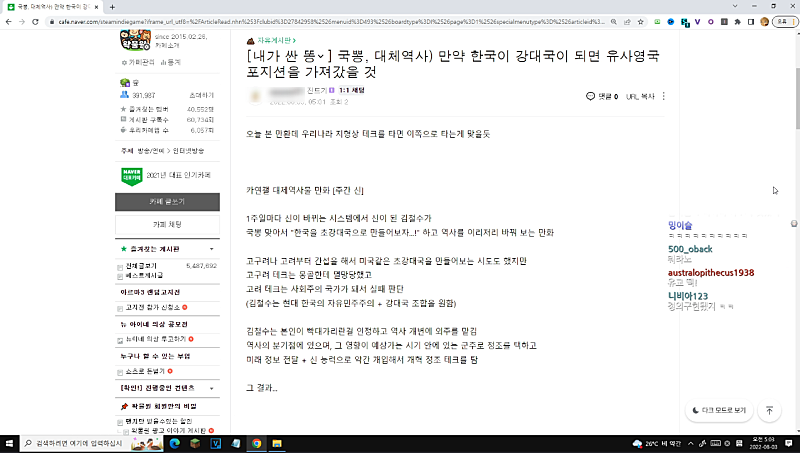Open the purple circle O extension
This screenshot has height=453, width=800.
[x=711, y=22]
